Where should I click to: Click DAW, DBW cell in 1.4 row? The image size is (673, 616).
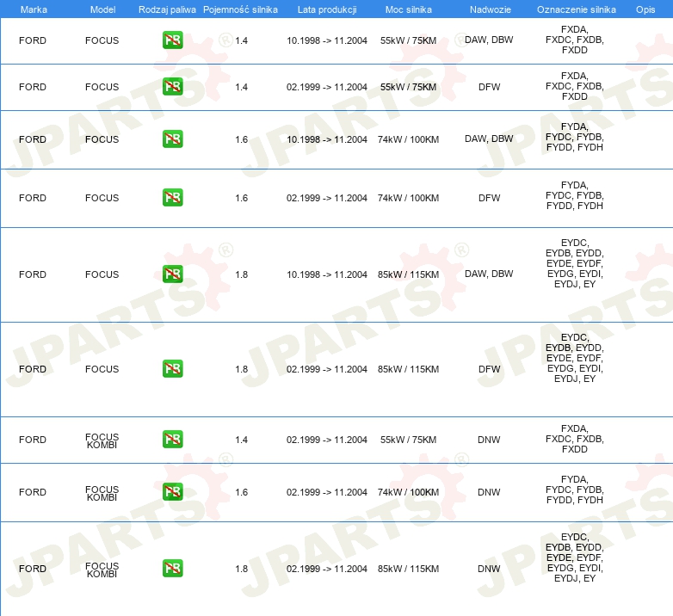489,40
